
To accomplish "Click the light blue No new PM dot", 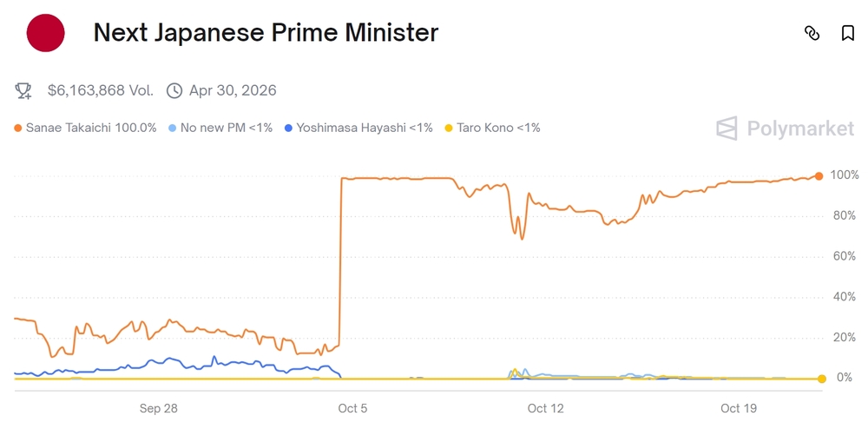I will [172, 129].
